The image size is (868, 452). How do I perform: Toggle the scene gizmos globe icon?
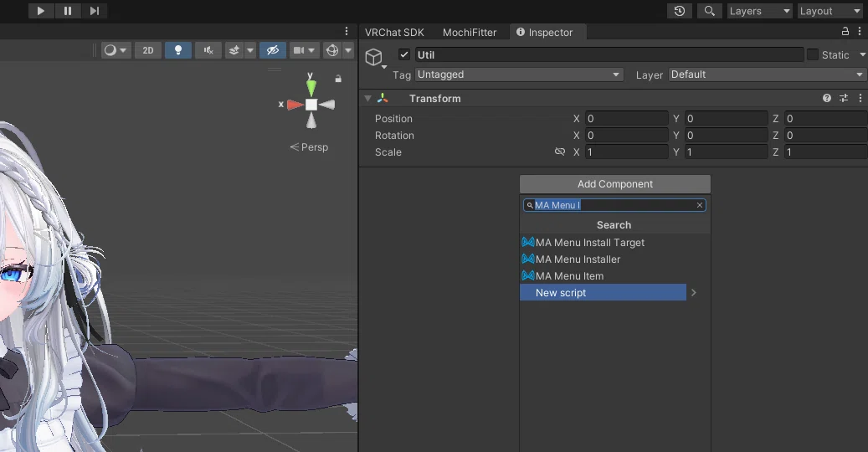tap(332, 50)
